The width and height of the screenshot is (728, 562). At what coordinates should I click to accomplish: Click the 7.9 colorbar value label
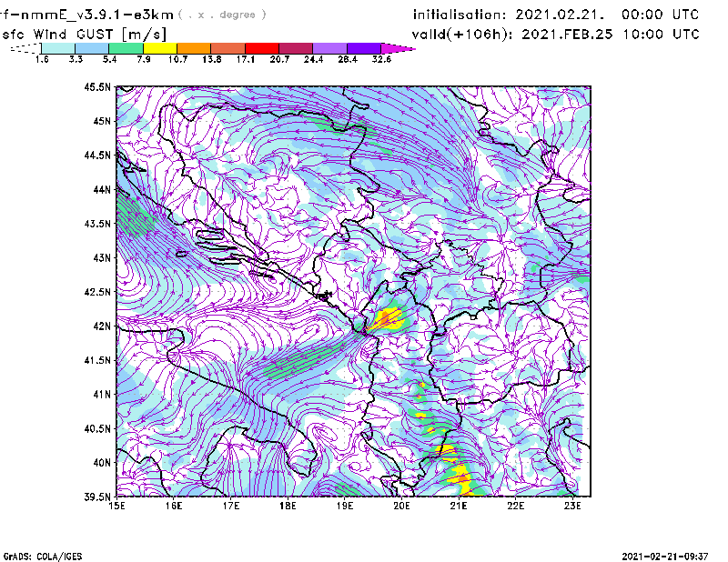pos(144,59)
